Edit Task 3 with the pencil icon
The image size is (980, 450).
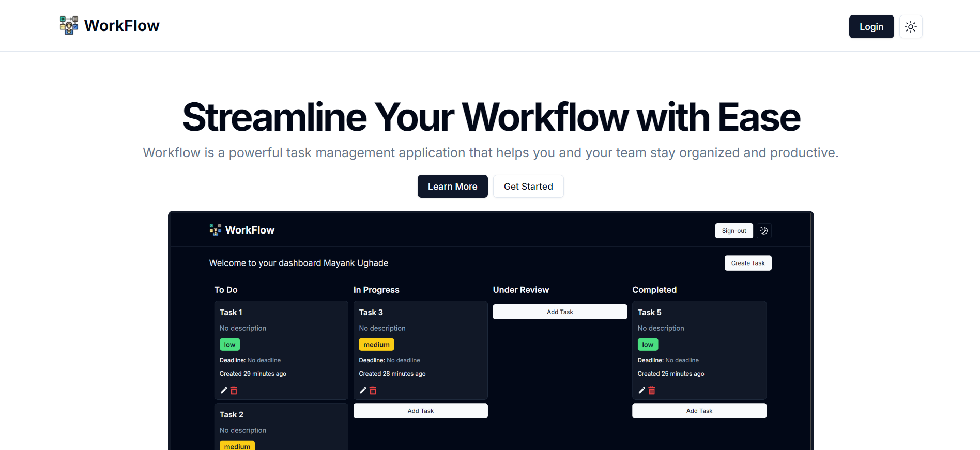click(363, 391)
